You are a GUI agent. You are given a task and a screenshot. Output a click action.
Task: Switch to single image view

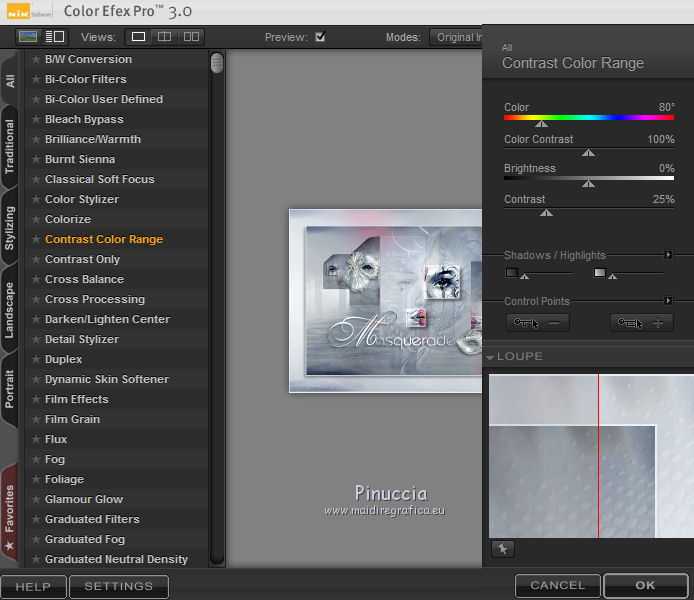[x=139, y=37]
